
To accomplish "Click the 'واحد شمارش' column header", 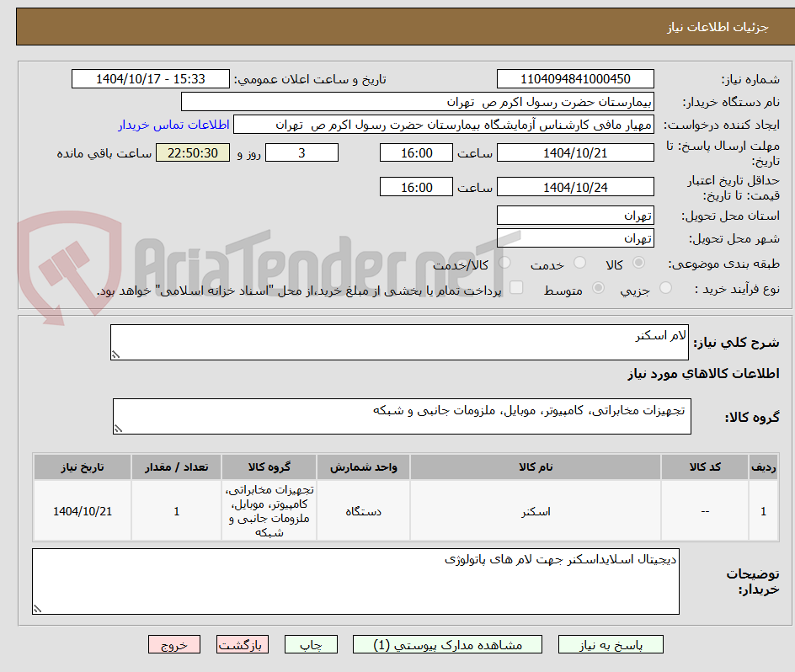I will coord(364,467).
